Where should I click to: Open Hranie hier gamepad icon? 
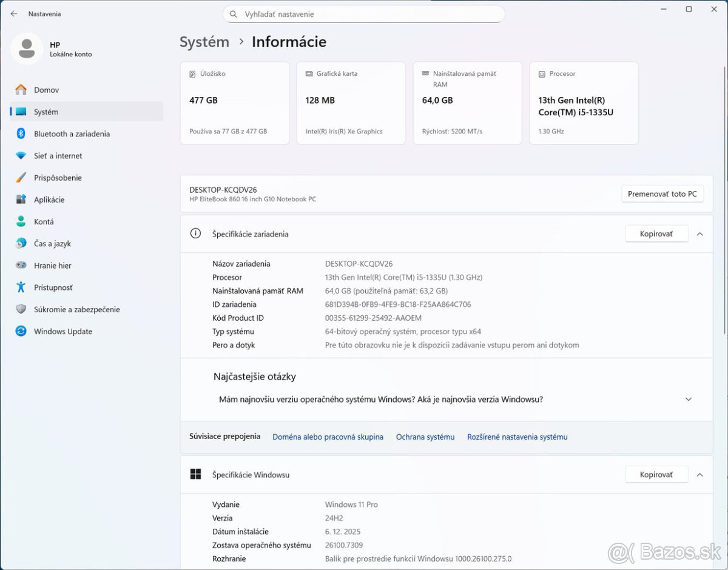(x=21, y=266)
